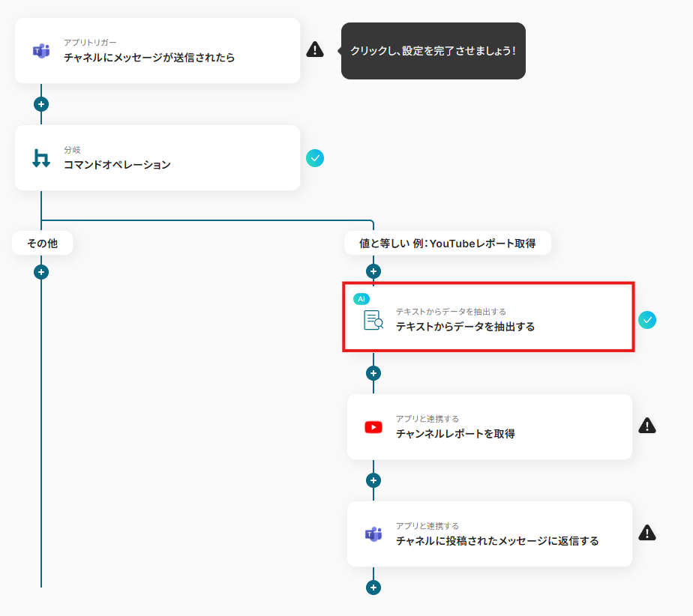Add a step below the YouTubeレポート取得 label
This screenshot has width=693, height=616.
(373, 271)
